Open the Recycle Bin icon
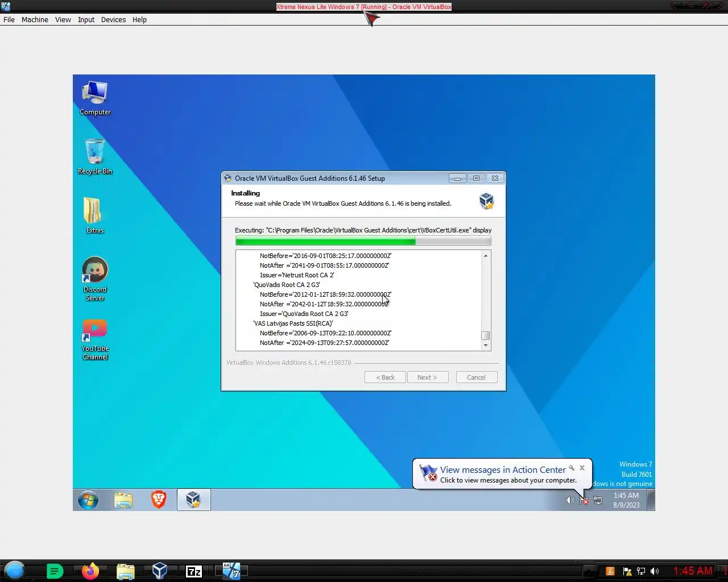This screenshot has height=582, width=728. 95,156
